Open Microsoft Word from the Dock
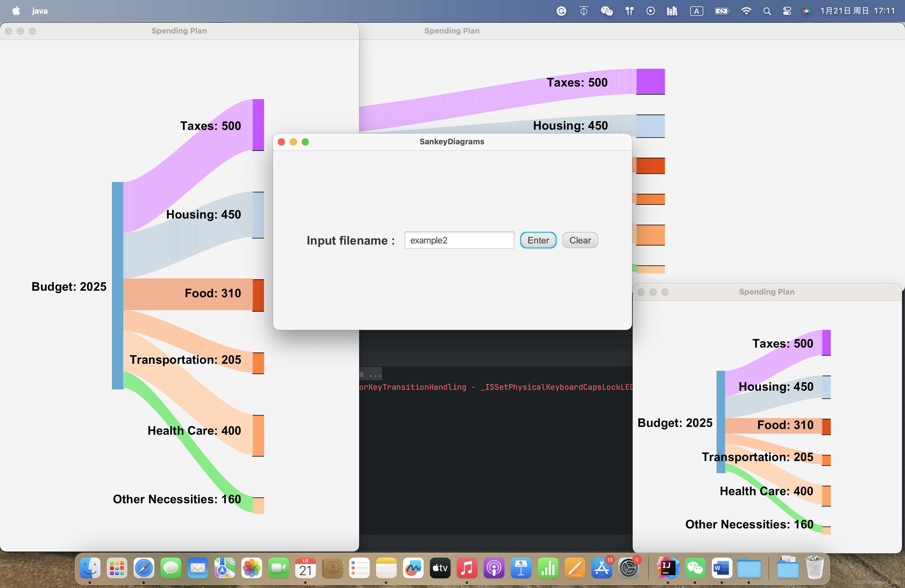The width and height of the screenshot is (905, 588). pos(722,569)
